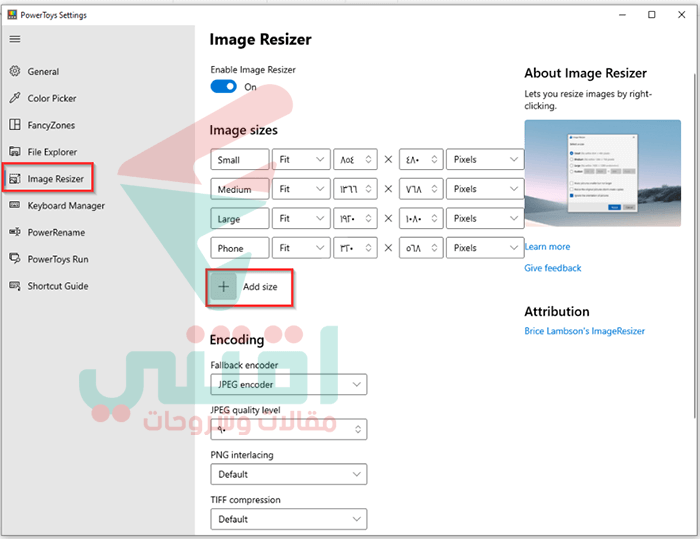Image resolution: width=700 pixels, height=539 pixels.
Task: Click the Image Resizer preview thumbnail
Action: click(603, 173)
